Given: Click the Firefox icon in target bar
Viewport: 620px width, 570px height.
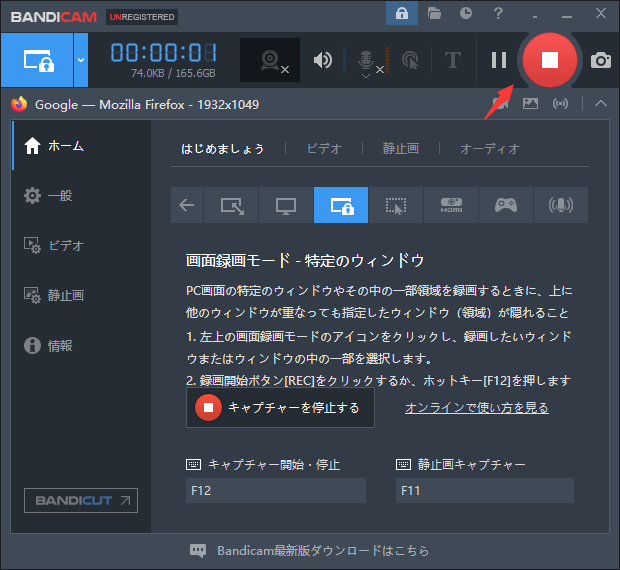Looking at the screenshot, I should click(x=19, y=104).
